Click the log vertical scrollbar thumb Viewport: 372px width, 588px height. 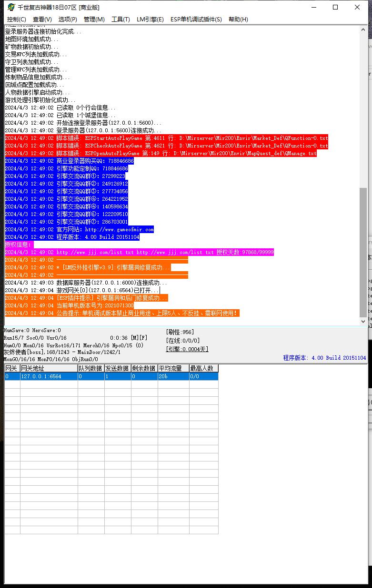363,252
